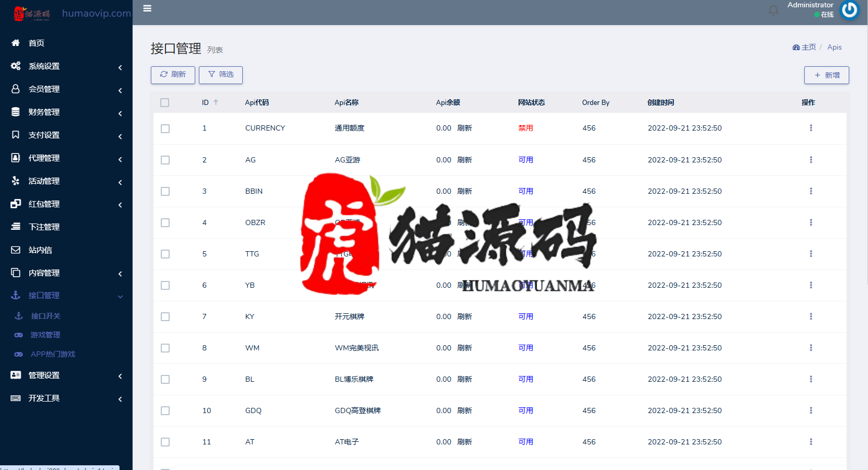This screenshot has height=470, width=868.
Task: Open actions menu for WM row
Action: [x=811, y=348]
